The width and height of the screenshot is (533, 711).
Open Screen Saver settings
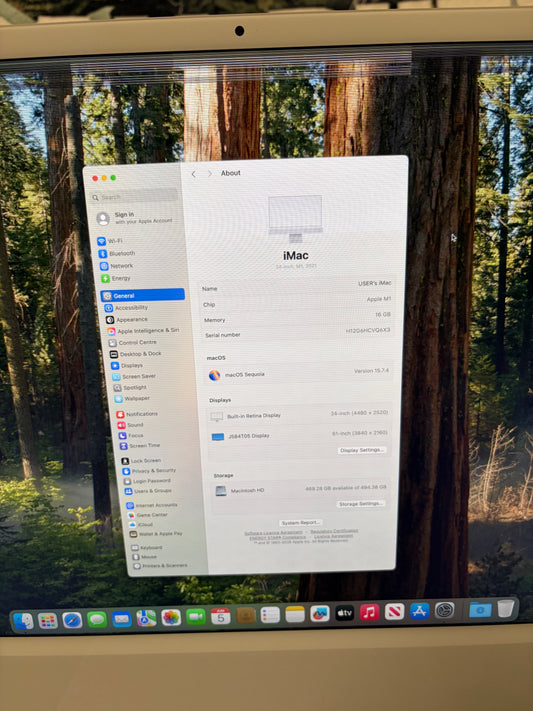(x=134, y=377)
